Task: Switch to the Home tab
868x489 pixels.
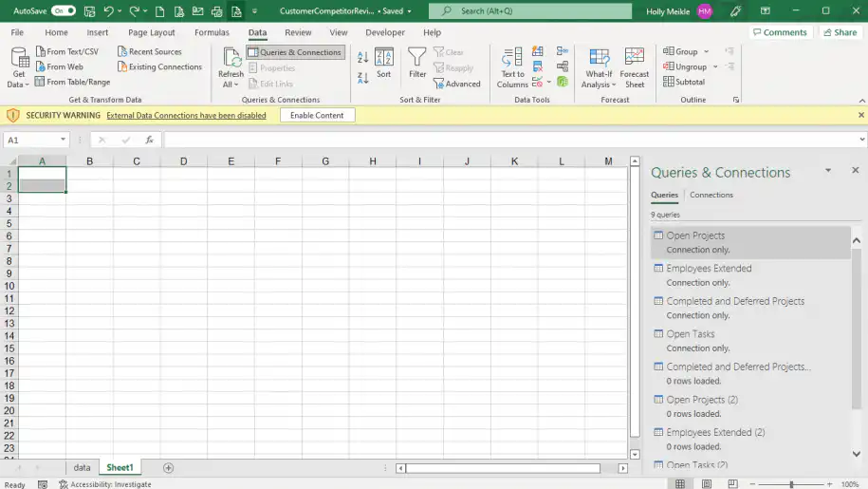Action: click(57, 32)
